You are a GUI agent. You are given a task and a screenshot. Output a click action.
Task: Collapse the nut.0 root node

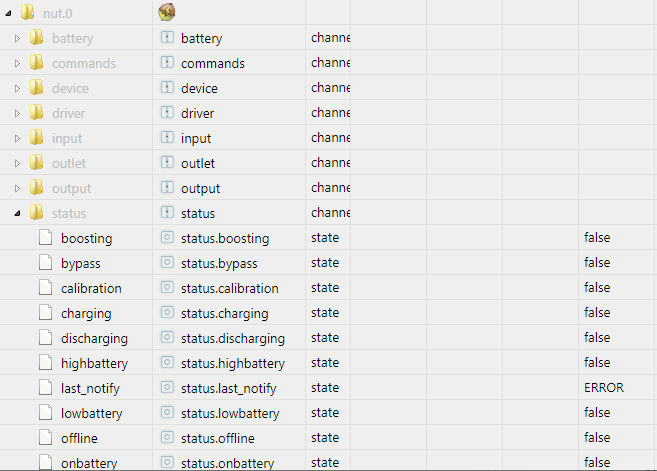(x=8, y=13)
